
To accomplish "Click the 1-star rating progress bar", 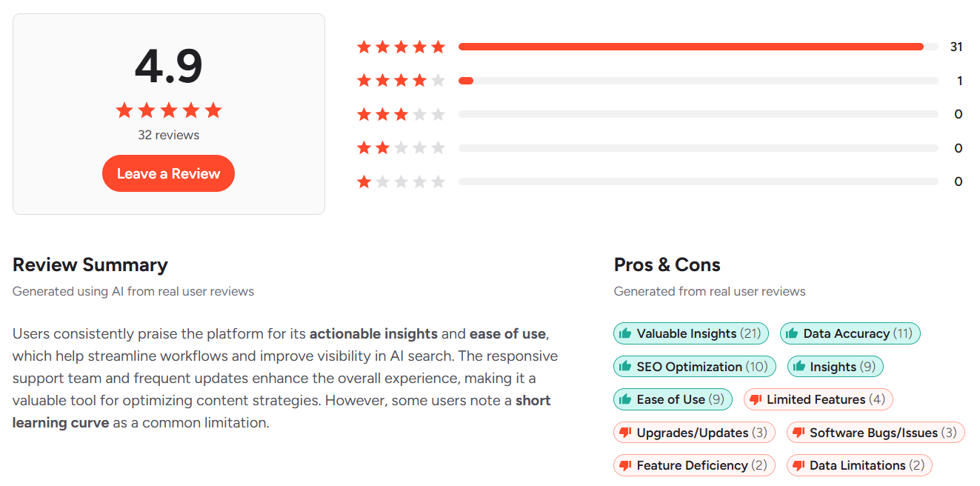I will coord(696,181).
